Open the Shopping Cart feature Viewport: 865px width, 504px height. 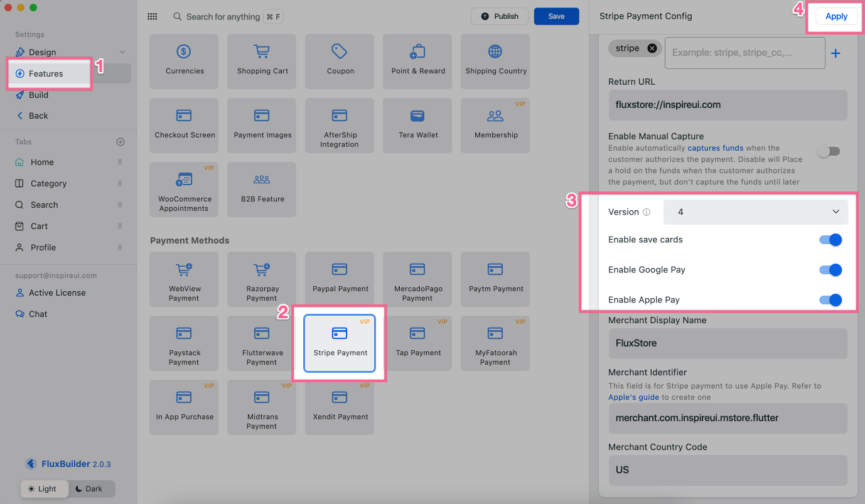point(262,60)
